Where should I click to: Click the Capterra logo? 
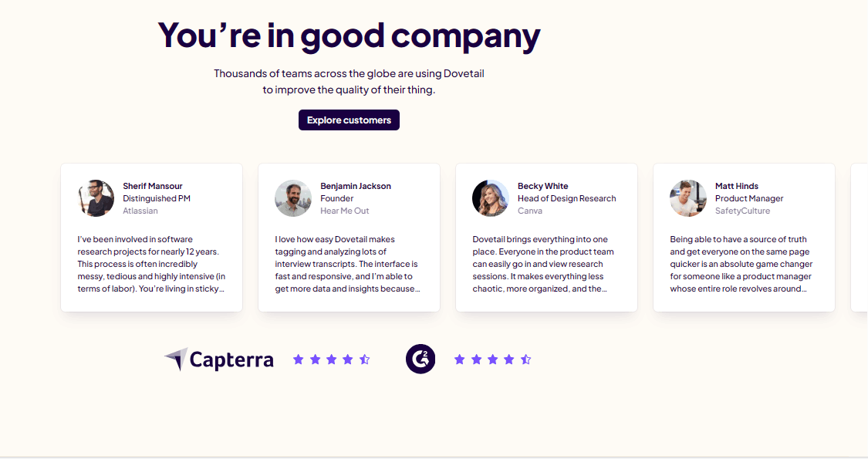219,359
